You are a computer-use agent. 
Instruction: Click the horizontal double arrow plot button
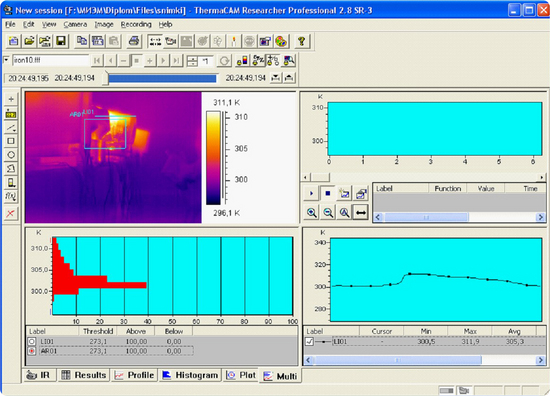361,213
